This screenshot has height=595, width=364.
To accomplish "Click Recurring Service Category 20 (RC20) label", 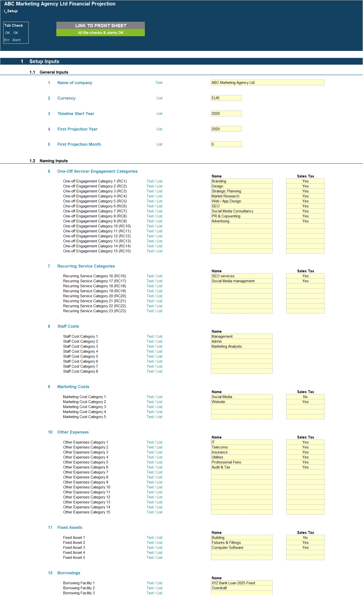I will point(94,296).
